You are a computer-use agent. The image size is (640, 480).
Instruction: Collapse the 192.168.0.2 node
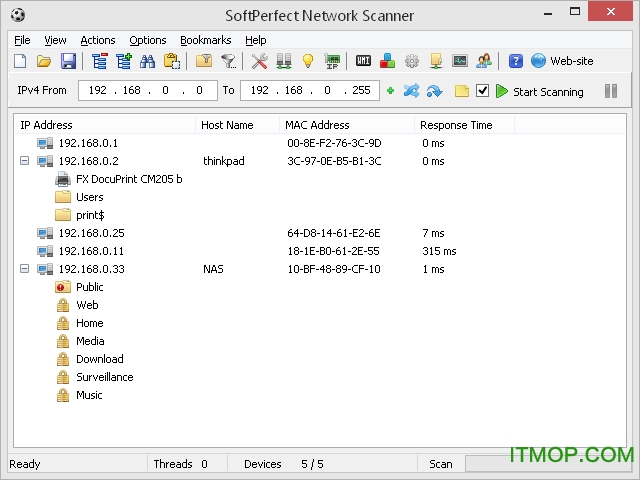(x=24, y=161)
